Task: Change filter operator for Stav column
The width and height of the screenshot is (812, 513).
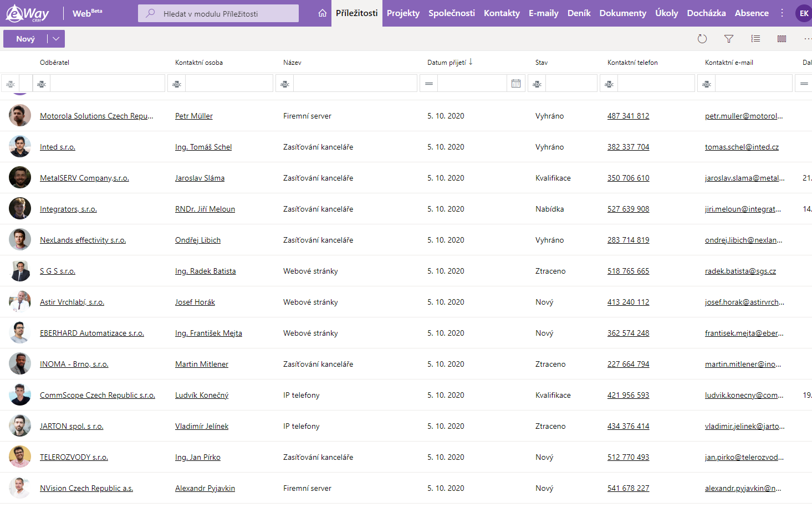Action: point(537,84)
